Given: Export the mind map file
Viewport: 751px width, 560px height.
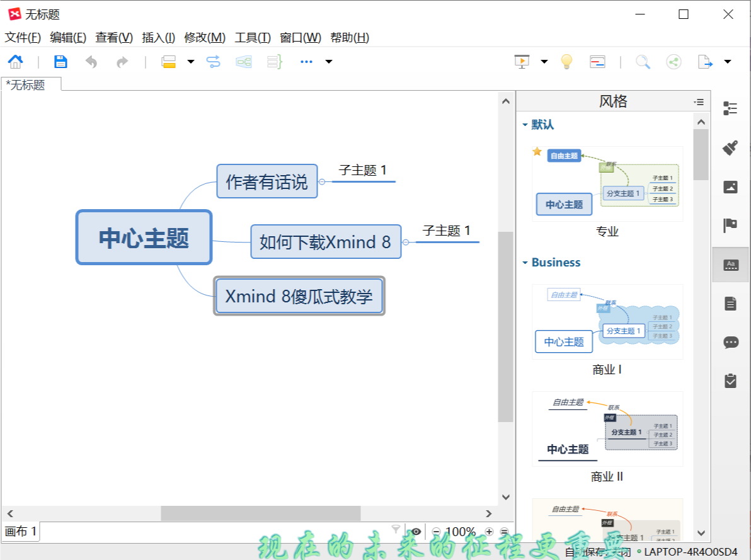Looking at the screenshot, I should pos(705,61).
